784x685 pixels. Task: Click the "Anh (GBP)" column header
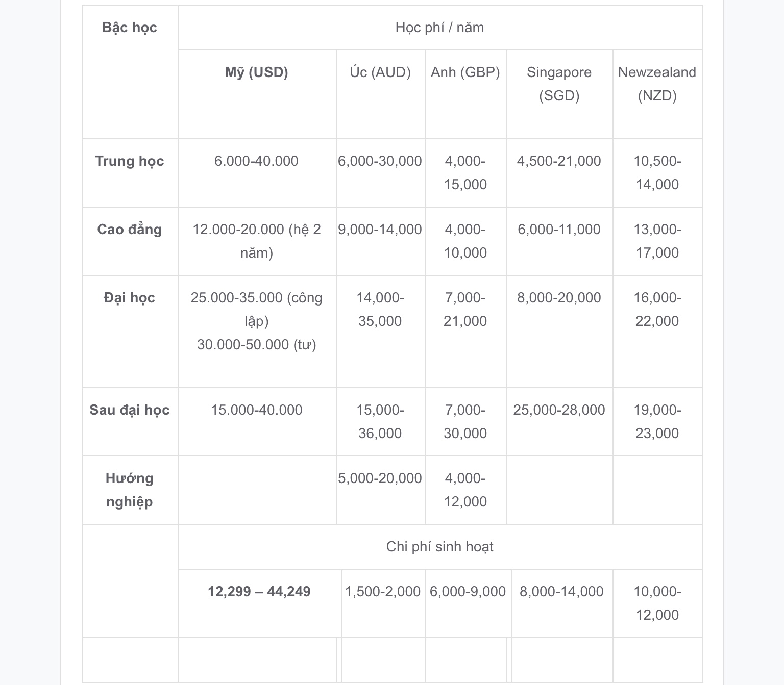pyautogui.click(x=465, y=72)
